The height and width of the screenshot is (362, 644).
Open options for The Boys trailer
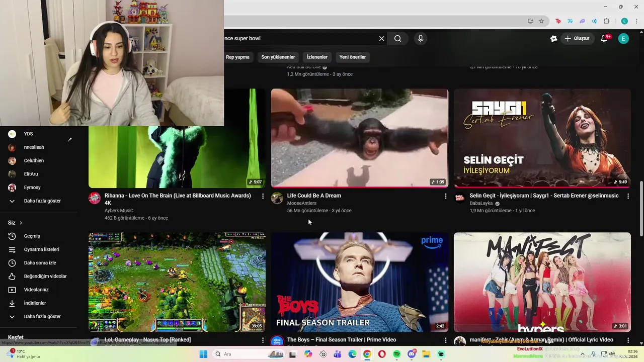(445, 340)
